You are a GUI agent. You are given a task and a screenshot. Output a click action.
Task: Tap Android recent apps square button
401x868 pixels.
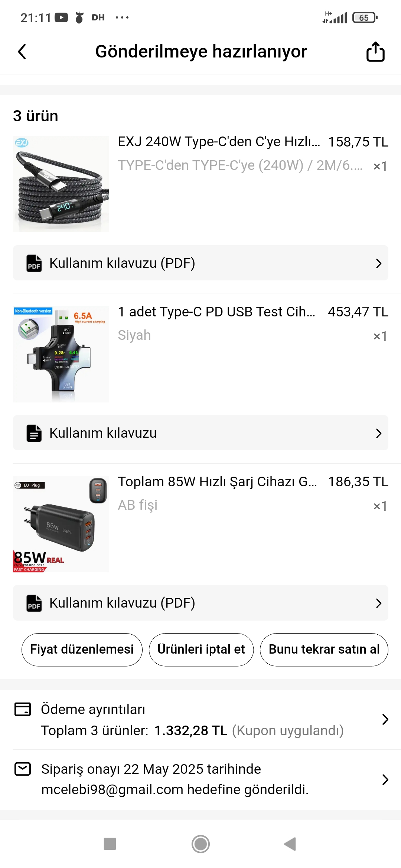pos(110,844)
